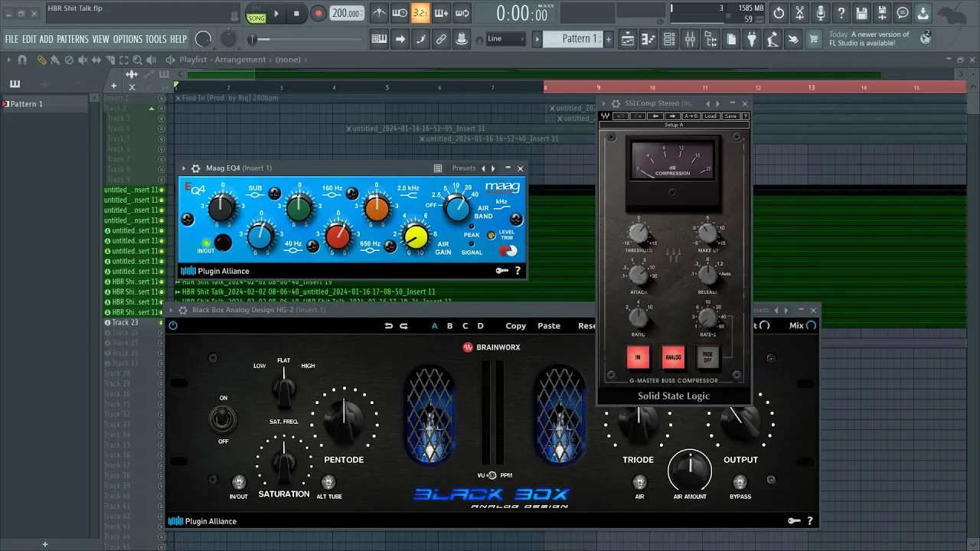Viewport: 980px width, 551px height.
Task: Open the Pattern 1 selector dropdown
Action: 573,39
